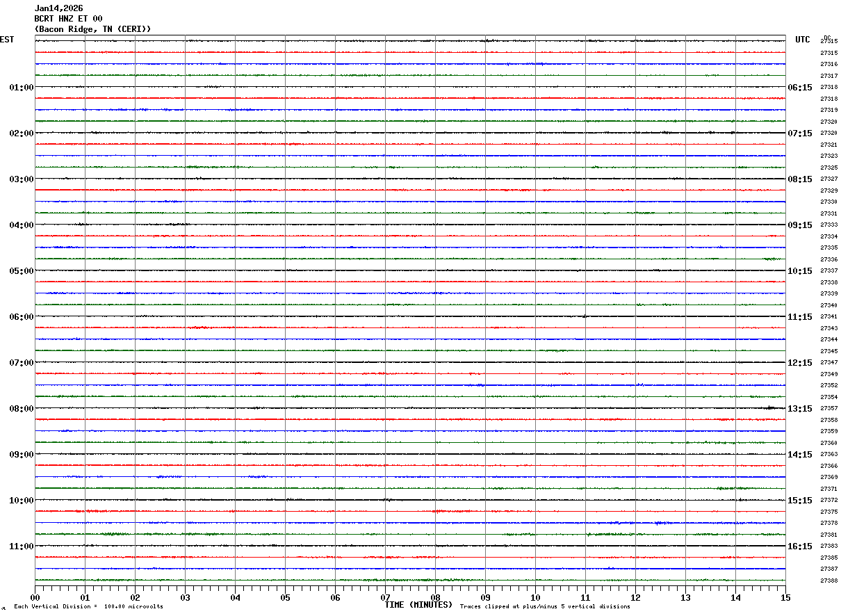Select the DC offset value 27340
The height and width of the screenshot is (616, 841).
(x=828, y=305)
